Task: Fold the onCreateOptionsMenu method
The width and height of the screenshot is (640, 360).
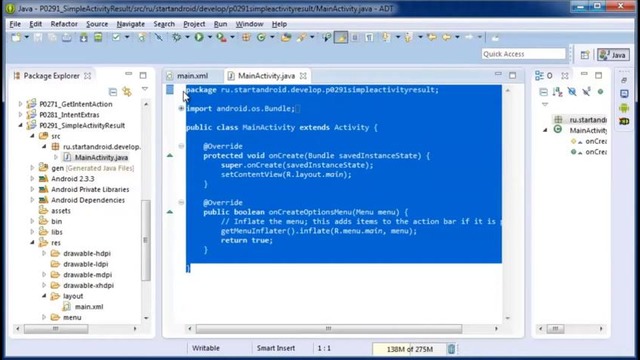Action: 181,202
